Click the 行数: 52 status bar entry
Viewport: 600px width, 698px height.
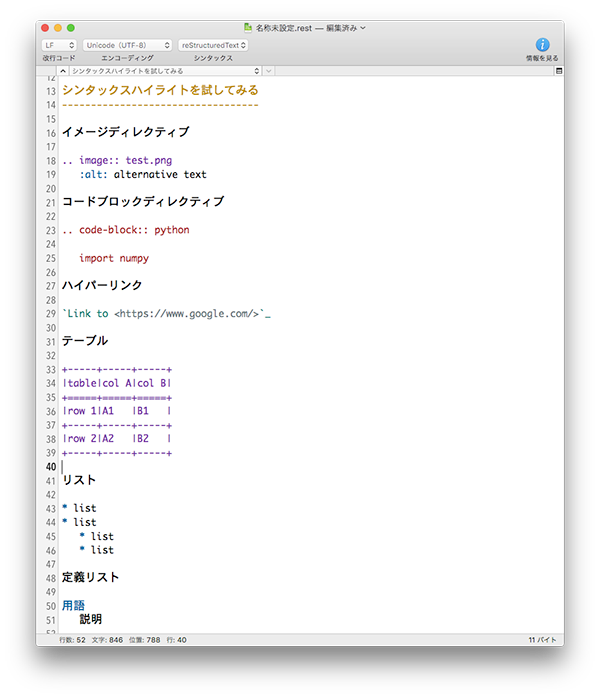(x=72, y=640)
